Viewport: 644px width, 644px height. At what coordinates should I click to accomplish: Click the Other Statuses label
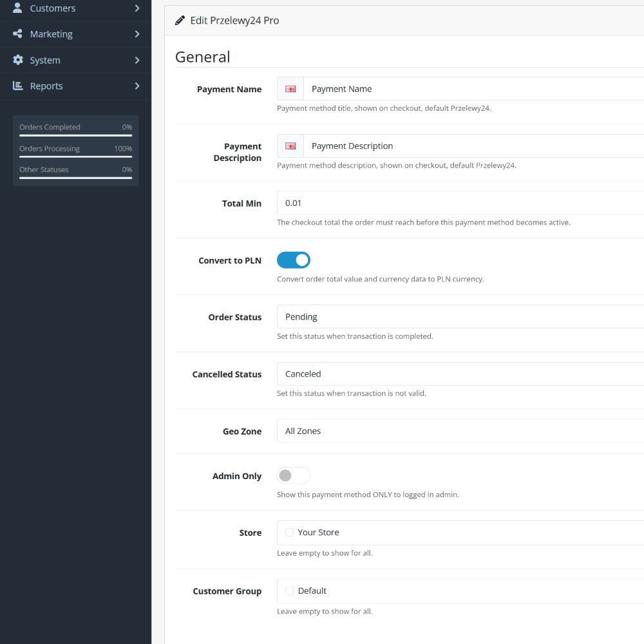click(x=44, y=169)
